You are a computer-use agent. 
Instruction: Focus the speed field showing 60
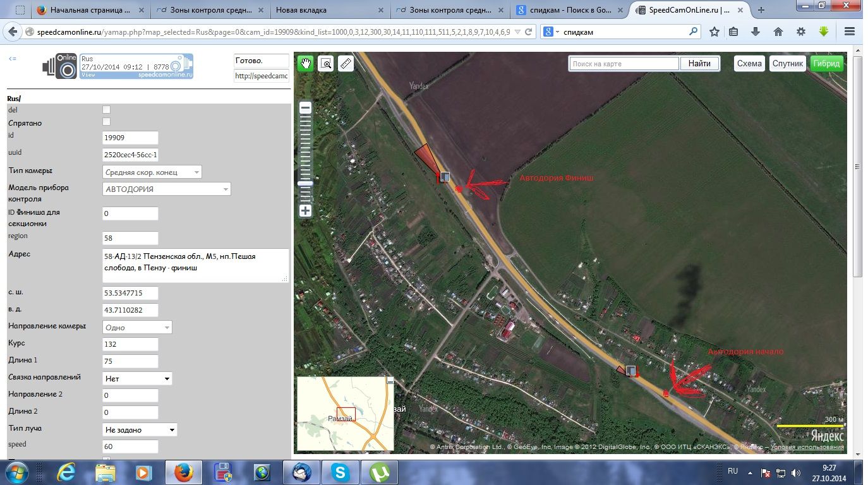click(x=130, y=446)
